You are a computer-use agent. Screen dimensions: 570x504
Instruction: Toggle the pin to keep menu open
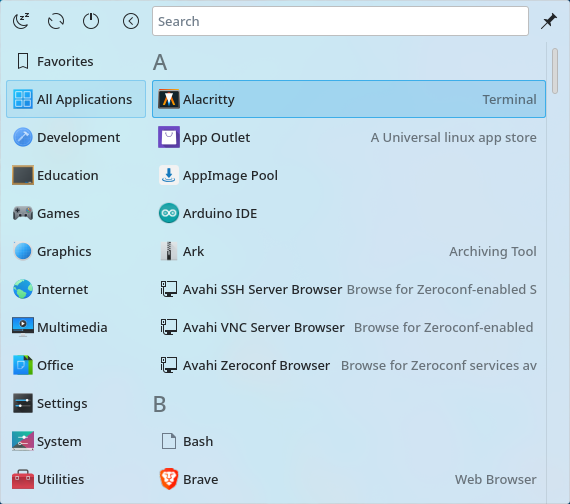[549, 21]
